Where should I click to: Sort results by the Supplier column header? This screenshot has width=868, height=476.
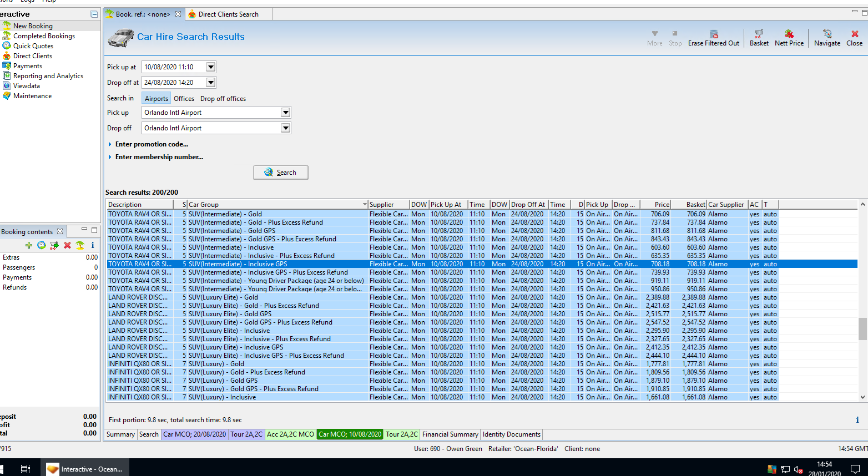[388, 205]
